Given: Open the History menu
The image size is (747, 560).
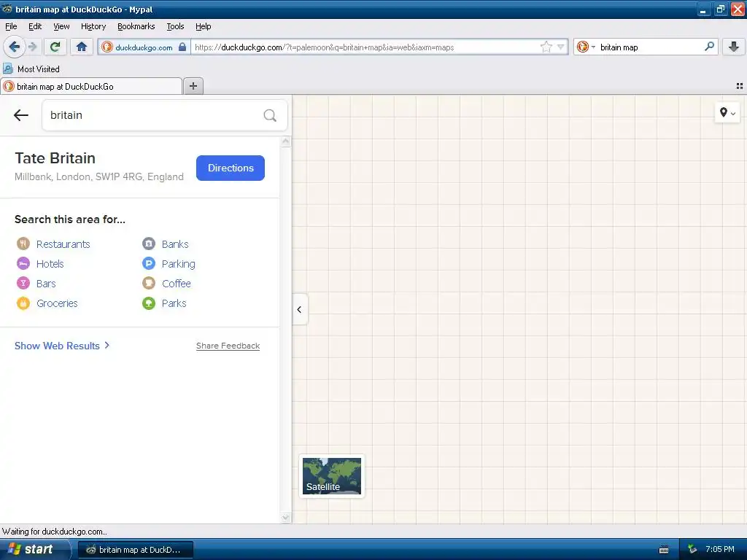Looking at the screenshot, I should (x=93, y=26).
